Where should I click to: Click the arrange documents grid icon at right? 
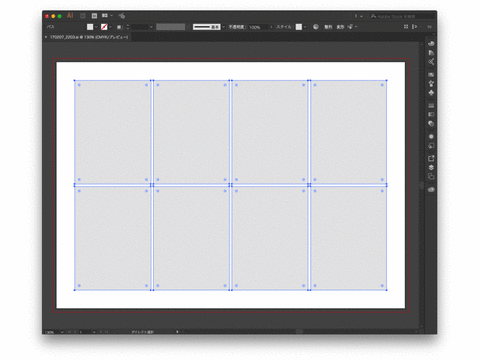click(406, 27)
